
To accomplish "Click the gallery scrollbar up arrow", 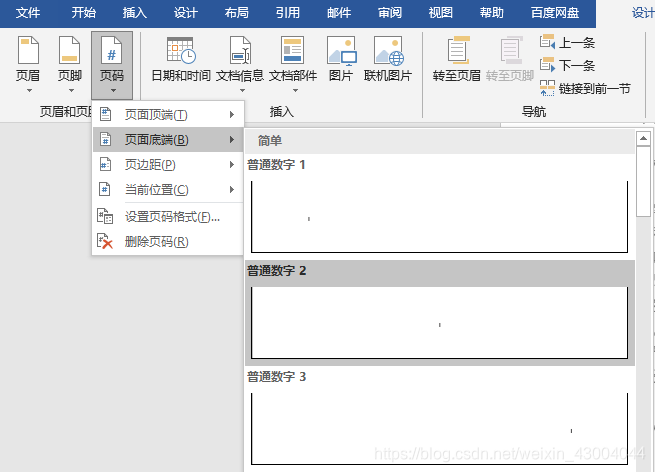I will 643,138.
